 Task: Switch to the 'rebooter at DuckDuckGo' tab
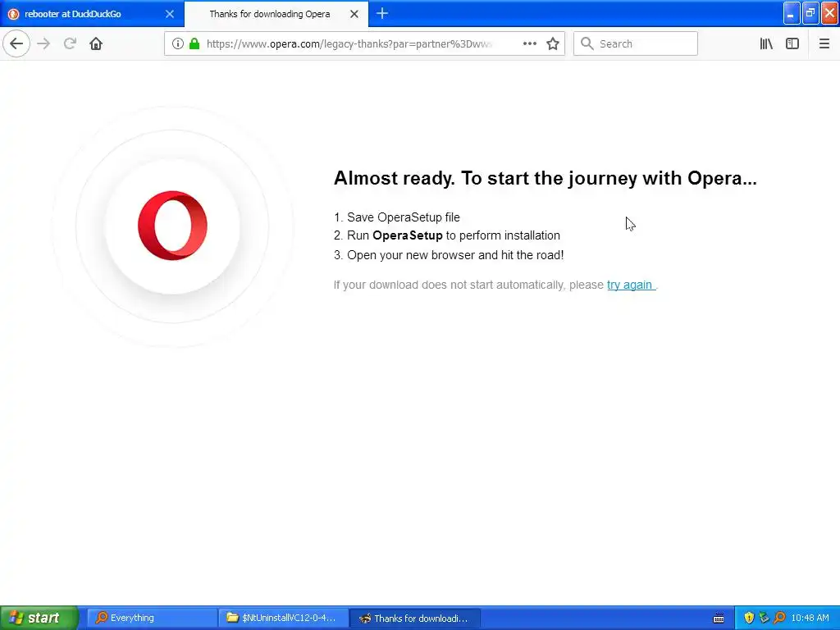[x=92, y=14]
